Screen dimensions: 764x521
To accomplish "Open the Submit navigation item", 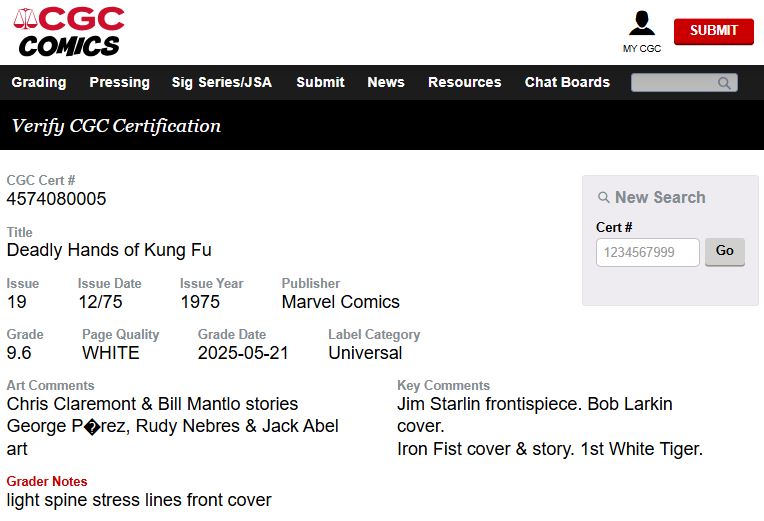I will click(x=320, y=82).
